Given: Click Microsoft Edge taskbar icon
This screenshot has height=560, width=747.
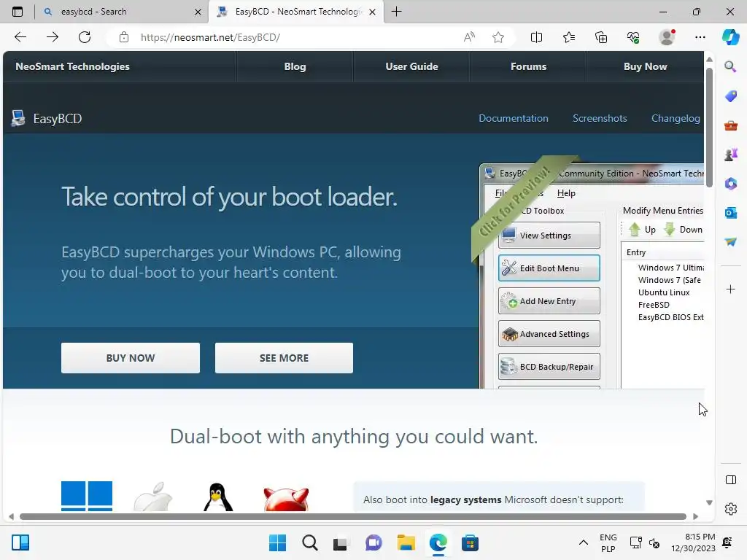Looking at the screenshot, I should (438, 542).
